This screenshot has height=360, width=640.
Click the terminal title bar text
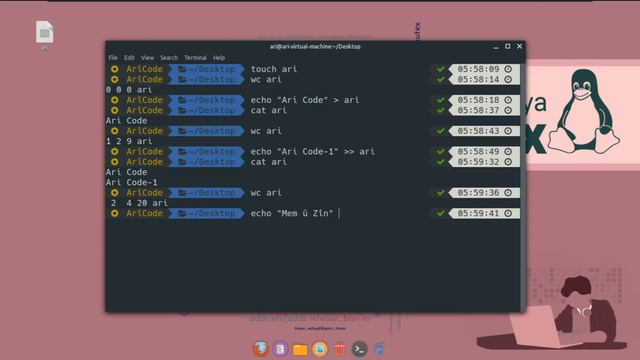[x=315, y=47]
